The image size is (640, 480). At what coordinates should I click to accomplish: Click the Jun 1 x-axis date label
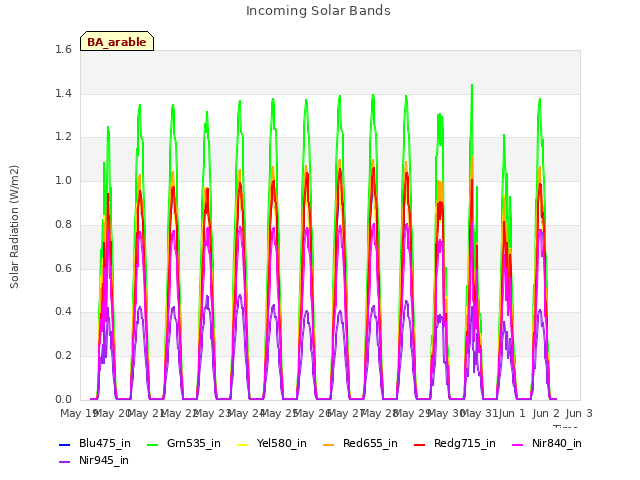click(512, 413)
